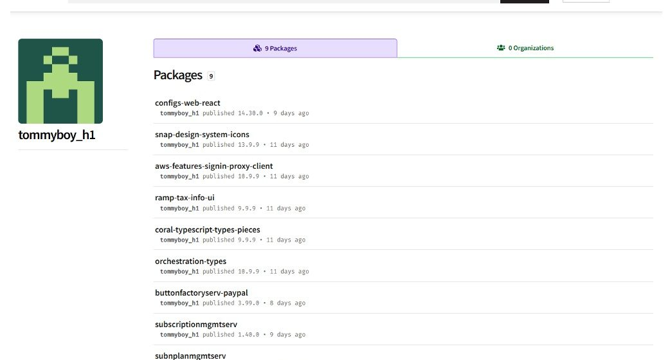
Task: Open the tommyboy_h1 avatar image
Action: [x=60, y=81]
